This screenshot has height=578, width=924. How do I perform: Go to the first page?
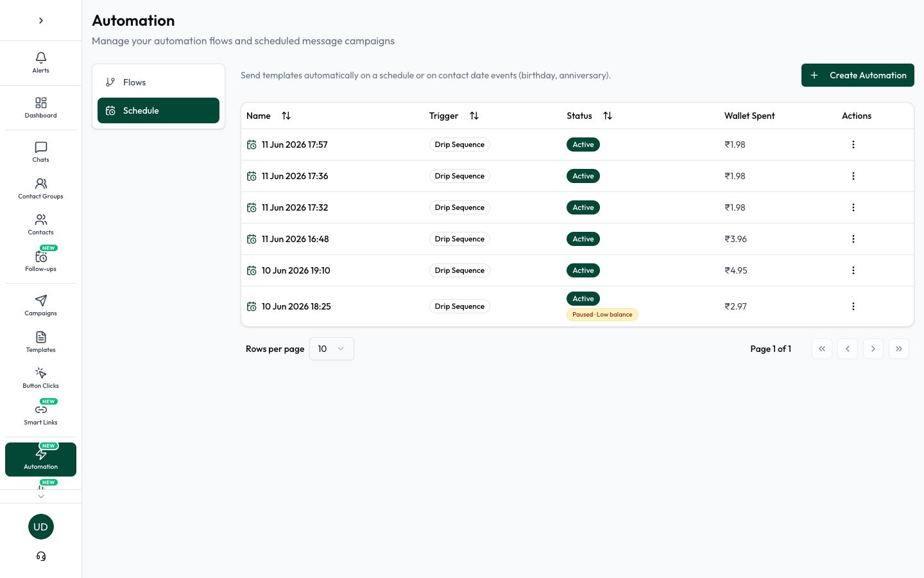tap(822, 349)
